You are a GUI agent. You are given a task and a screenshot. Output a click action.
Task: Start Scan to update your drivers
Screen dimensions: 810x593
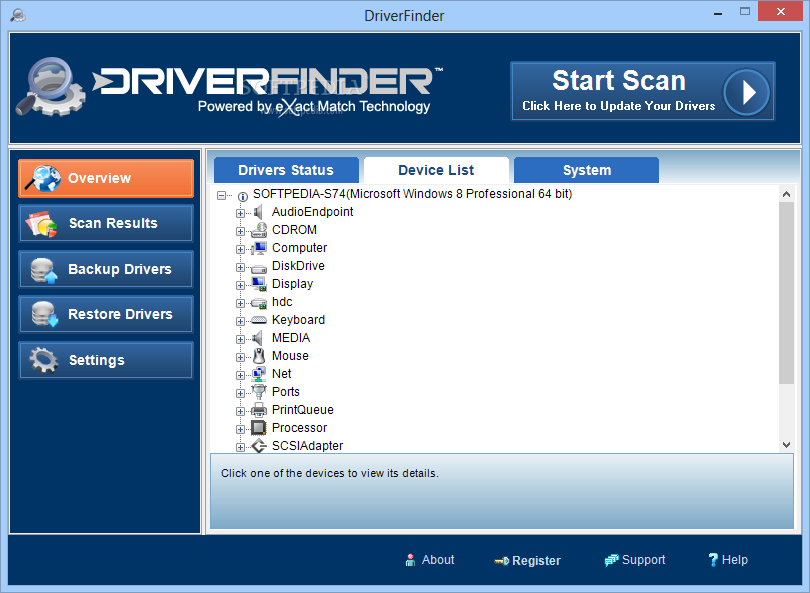point(643,91)
